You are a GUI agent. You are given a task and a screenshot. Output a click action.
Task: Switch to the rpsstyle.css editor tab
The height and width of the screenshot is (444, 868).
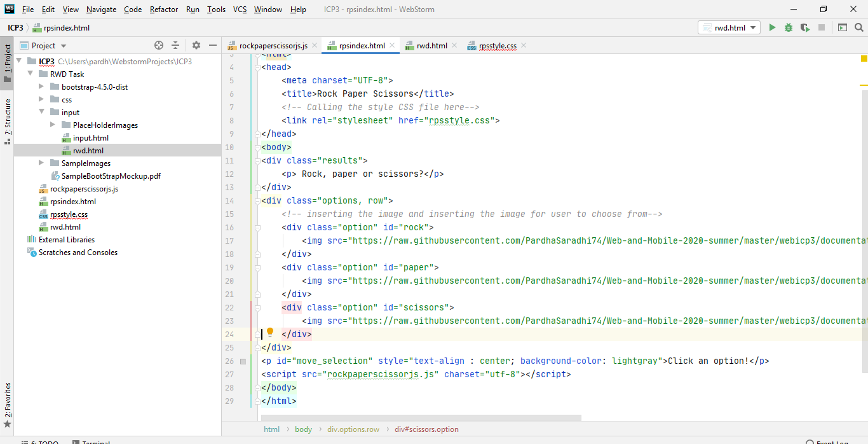[498, 45]
